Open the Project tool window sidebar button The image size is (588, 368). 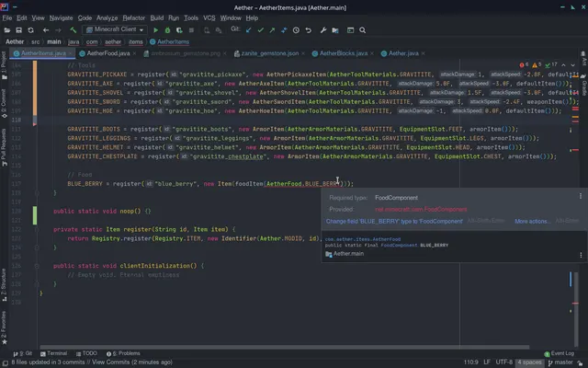(x=4, y=65)
